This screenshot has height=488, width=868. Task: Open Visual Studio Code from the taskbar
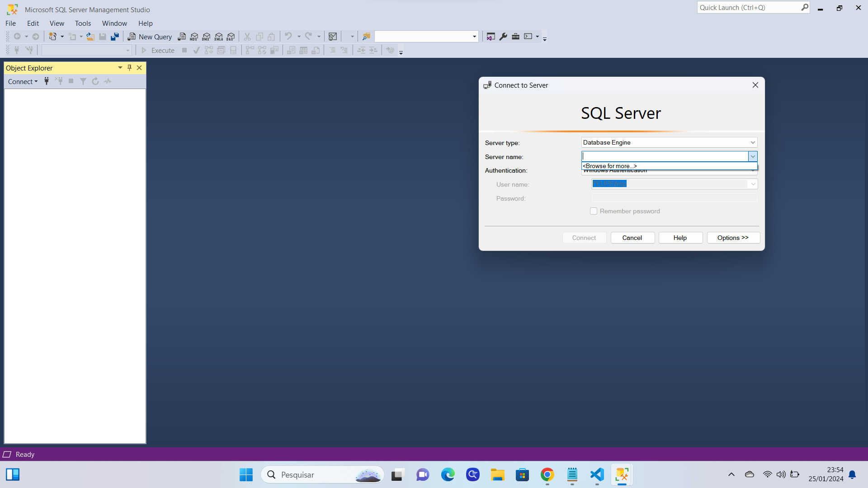click(x=597, y=474)
